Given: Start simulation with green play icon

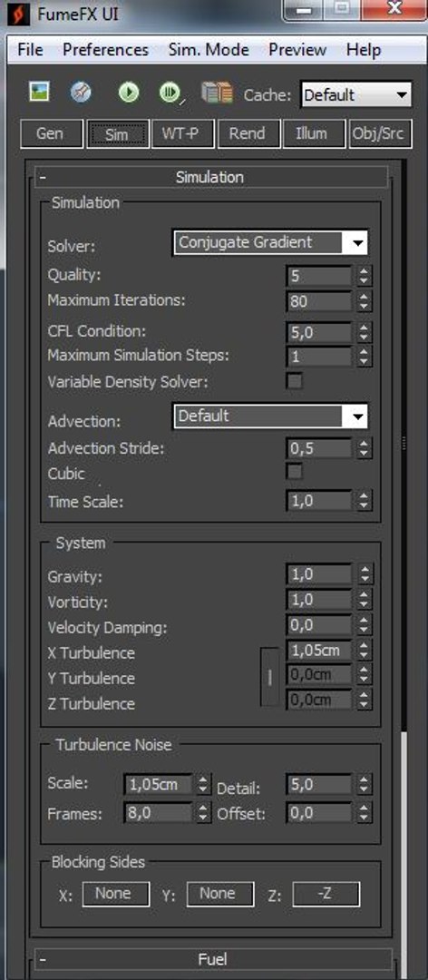Looking at the screenshot, I should pyautogui.click(x=129, y=93).
